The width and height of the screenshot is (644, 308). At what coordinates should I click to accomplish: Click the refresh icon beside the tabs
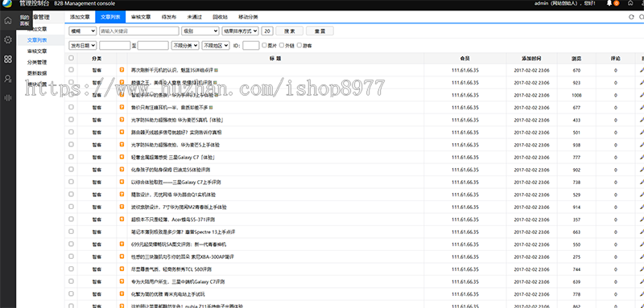pyautogui.click(x=632, y=17)
